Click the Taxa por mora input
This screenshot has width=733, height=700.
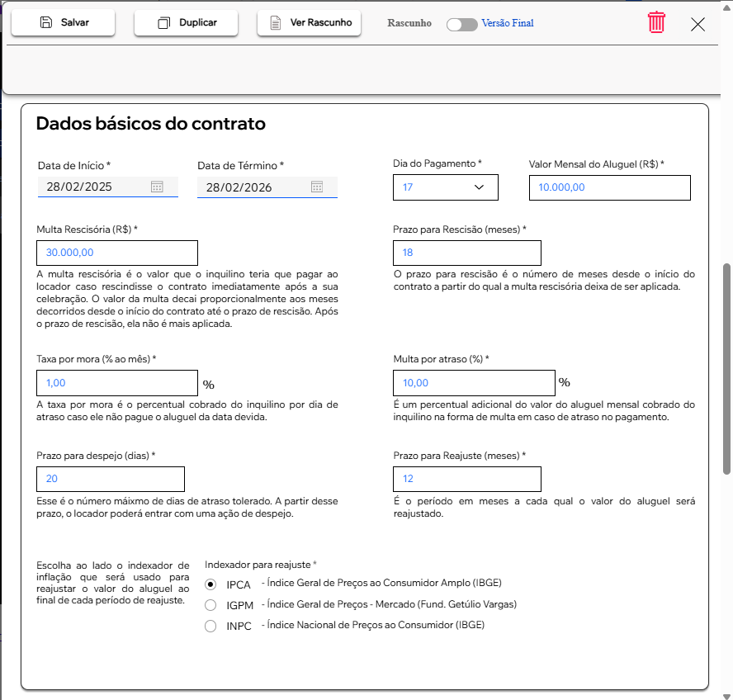(x=117, y=383)
